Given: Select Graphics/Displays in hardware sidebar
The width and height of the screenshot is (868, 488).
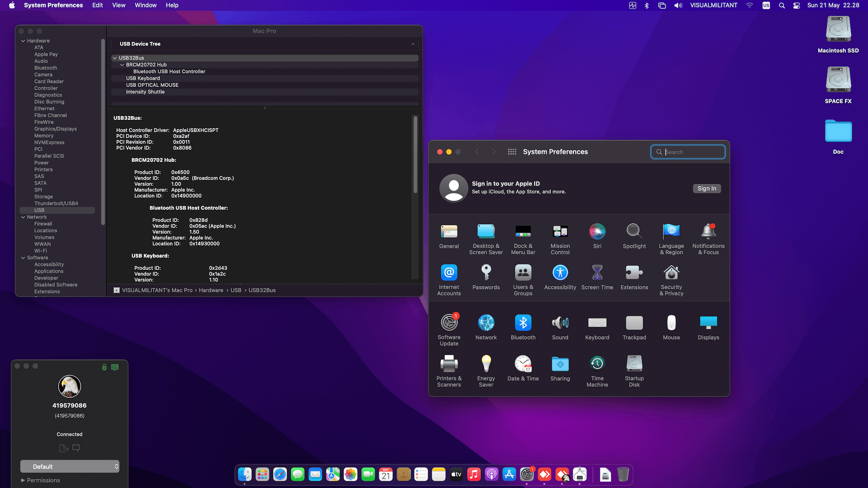Looking at the screenshot, I should (56, 129).
